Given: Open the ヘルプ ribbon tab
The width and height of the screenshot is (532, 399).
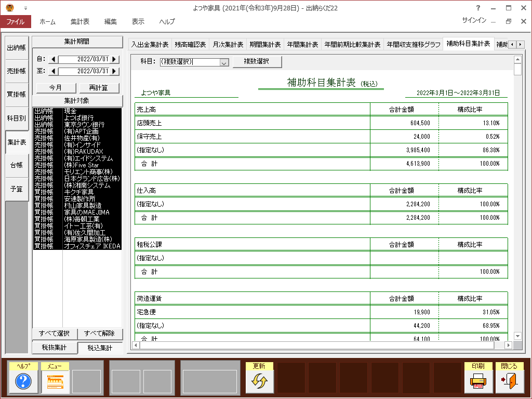Looking at the screenshot, I should (167, 22).
